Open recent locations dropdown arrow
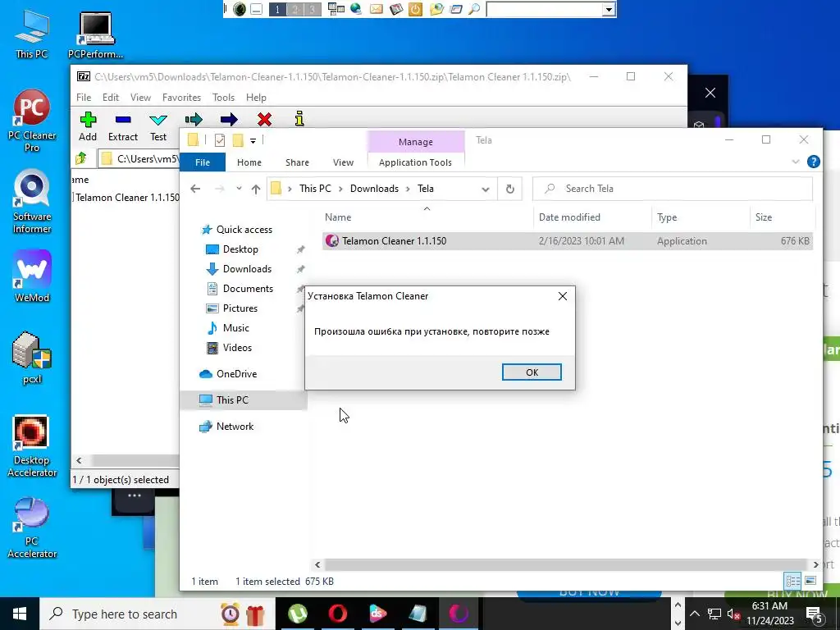The width and height of the screenshot is (840, 630). [x=239, y=188]
